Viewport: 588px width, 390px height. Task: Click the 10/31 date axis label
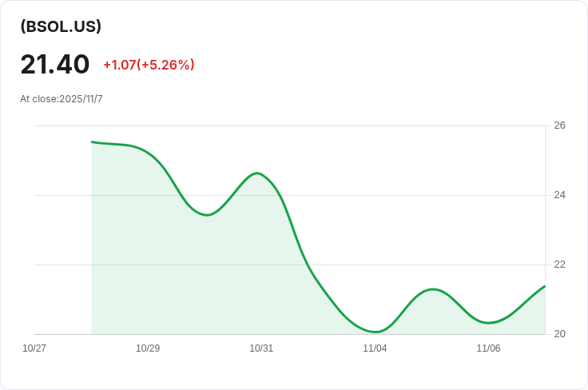261,348
